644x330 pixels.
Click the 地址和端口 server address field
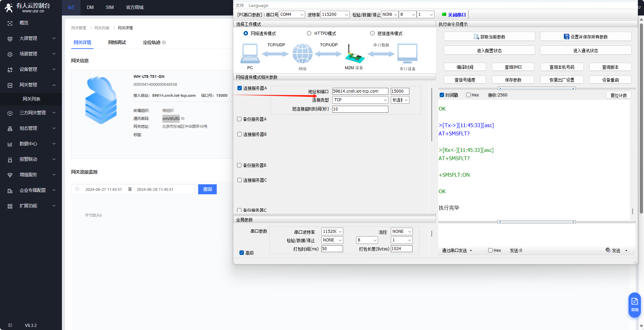click(360, 91)
